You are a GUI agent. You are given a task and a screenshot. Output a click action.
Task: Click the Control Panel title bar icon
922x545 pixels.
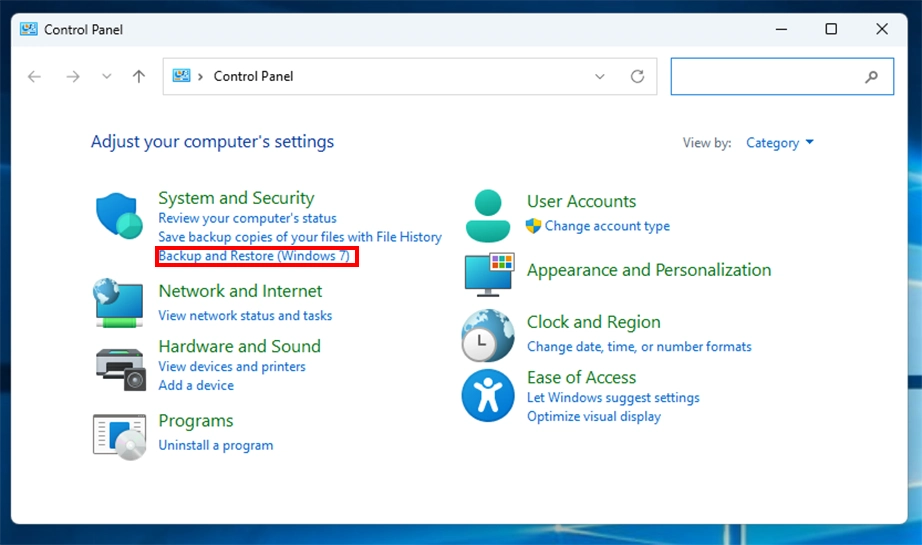pyautogui.click(x=28, y=29)
